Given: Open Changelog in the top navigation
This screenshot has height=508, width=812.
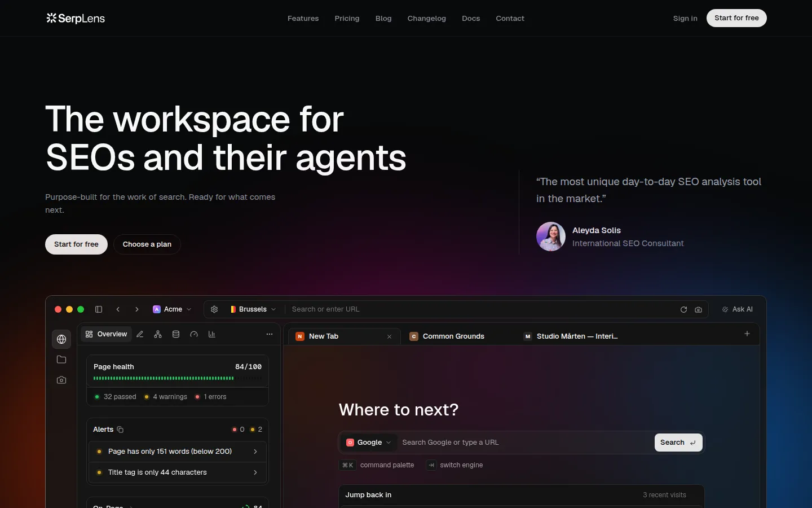Looking at the screenshot, I should (427, 18).
